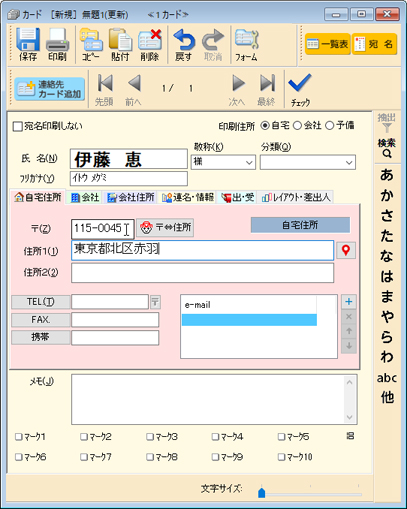The image size is (407, 509).
Task: Click the チェック checkmark icon
Action: [x=300, y=83]
